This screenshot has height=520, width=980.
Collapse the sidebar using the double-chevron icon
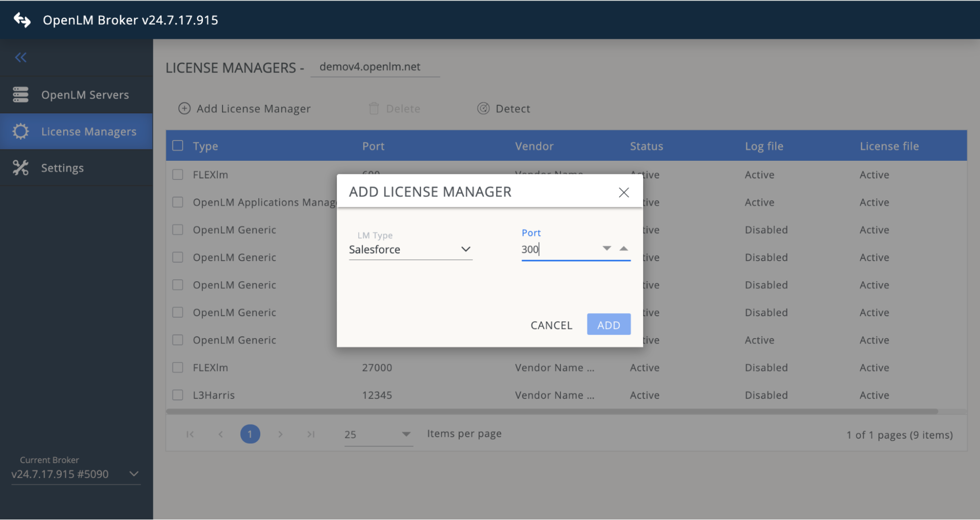21,57
